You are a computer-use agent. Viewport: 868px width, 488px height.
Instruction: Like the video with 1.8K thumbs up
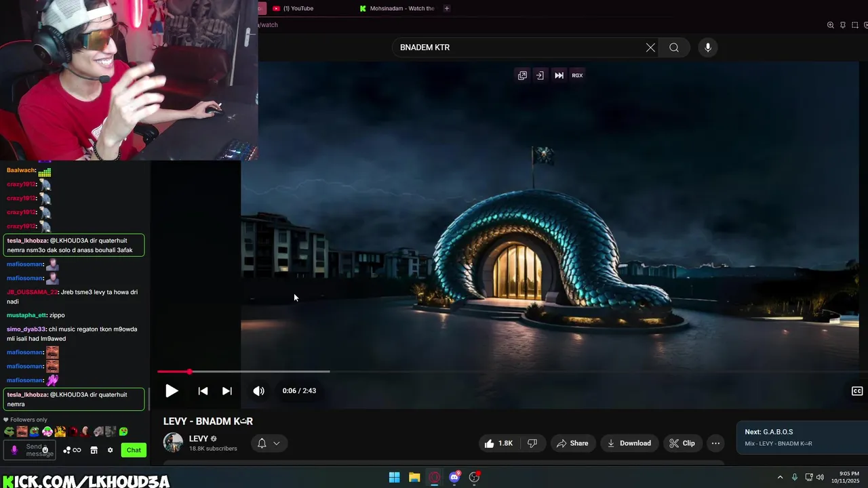(x=498, y=443)
